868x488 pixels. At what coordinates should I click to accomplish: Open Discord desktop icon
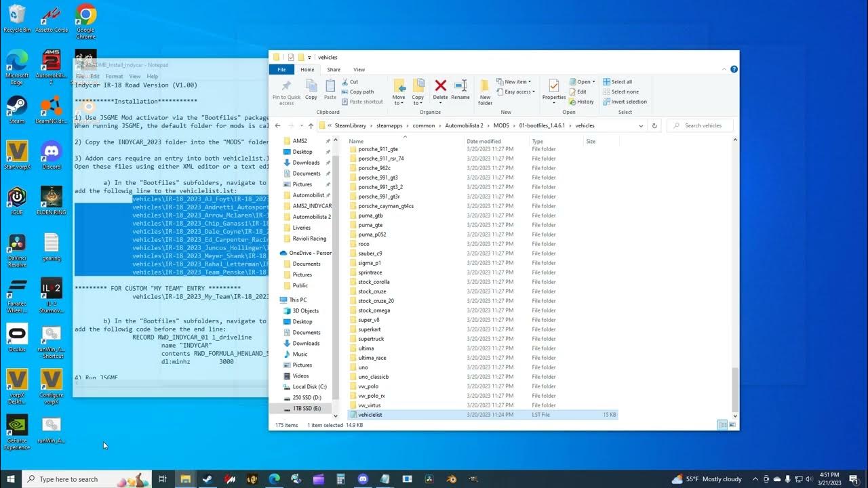52,155
